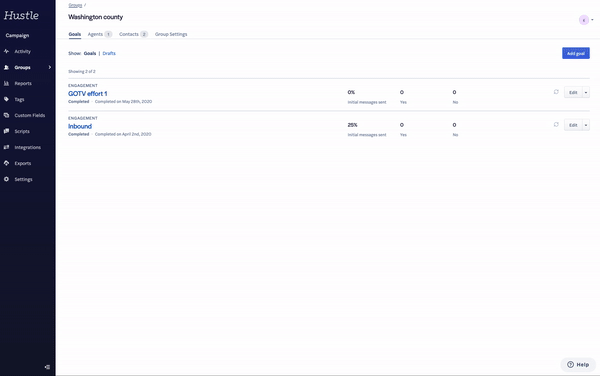Click the Campaign heading in sidebar
This screenshot has height=376, width=600.
[x=17, y=36]
